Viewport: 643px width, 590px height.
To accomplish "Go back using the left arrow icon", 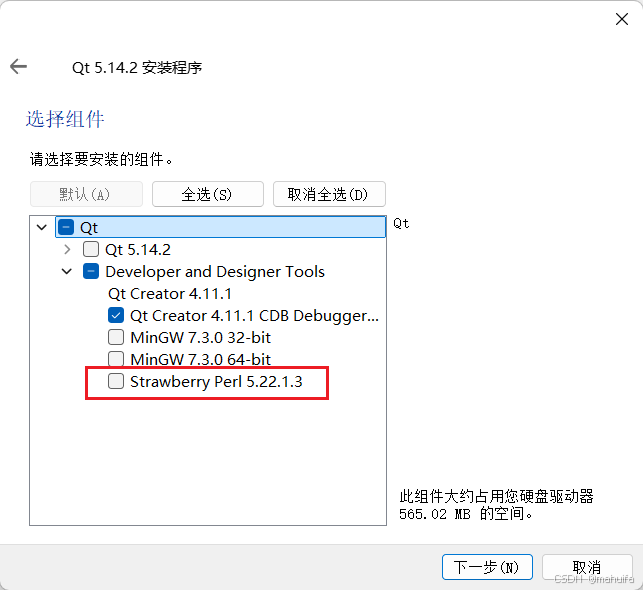I will pos(18,66).
